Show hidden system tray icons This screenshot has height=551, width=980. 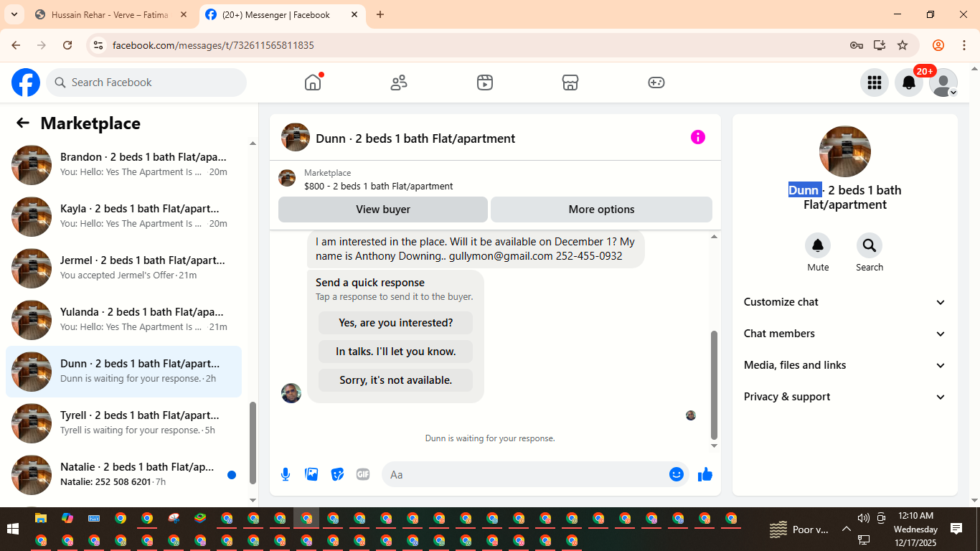tap(846, 529)
